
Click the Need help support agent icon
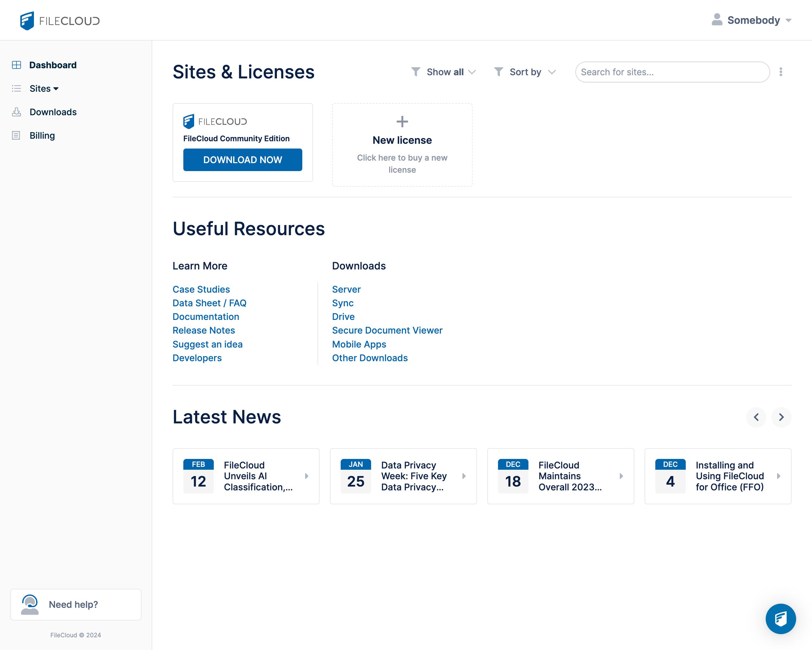(30, 604)
